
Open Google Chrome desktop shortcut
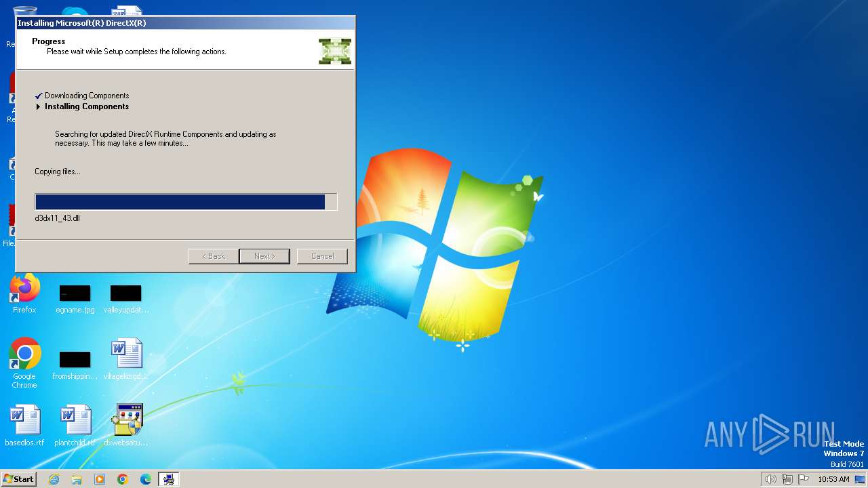[x=24, y=364]
